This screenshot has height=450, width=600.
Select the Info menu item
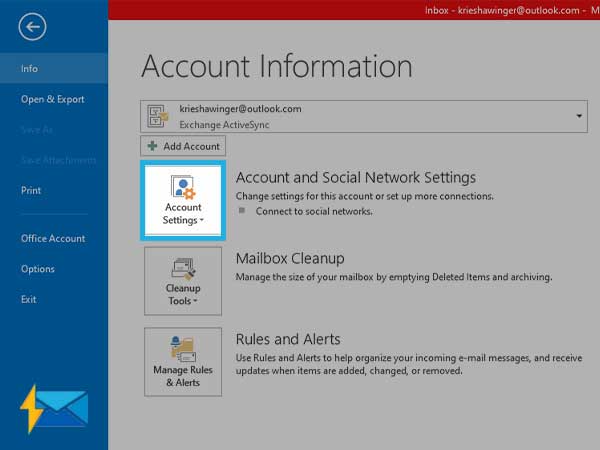(54, 68)
